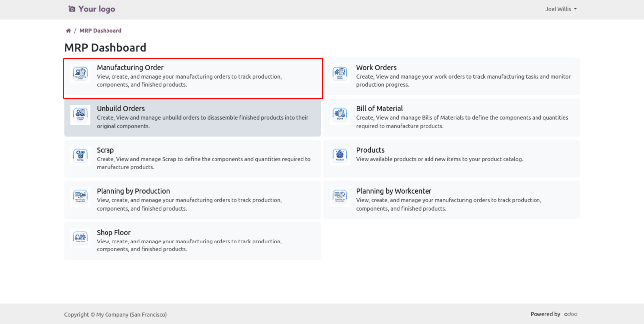Open the Manufacturing Order title link

[x=130, y=68]
